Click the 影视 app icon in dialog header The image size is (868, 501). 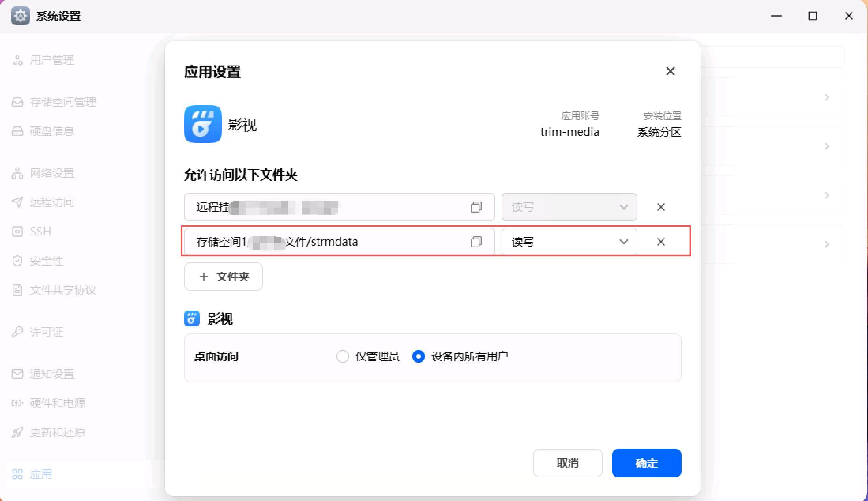click(203, 124)
